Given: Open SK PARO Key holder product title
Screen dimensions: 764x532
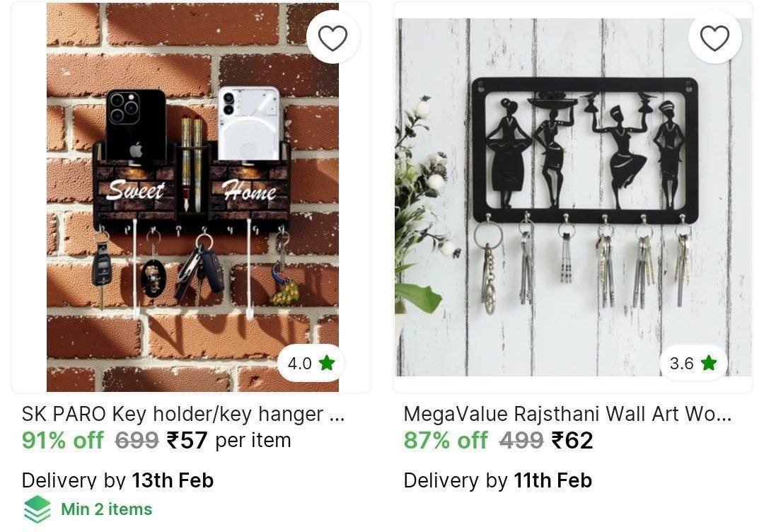Looking at the screenshot, I should pos(183,414).
